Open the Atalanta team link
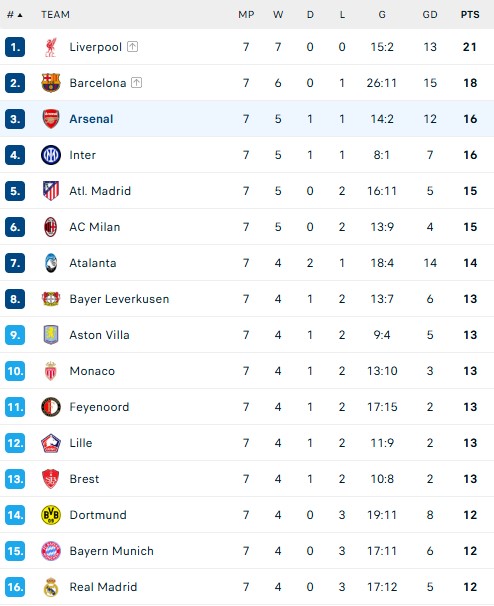This screenshot has height=606, width=494. pos(93,263)
